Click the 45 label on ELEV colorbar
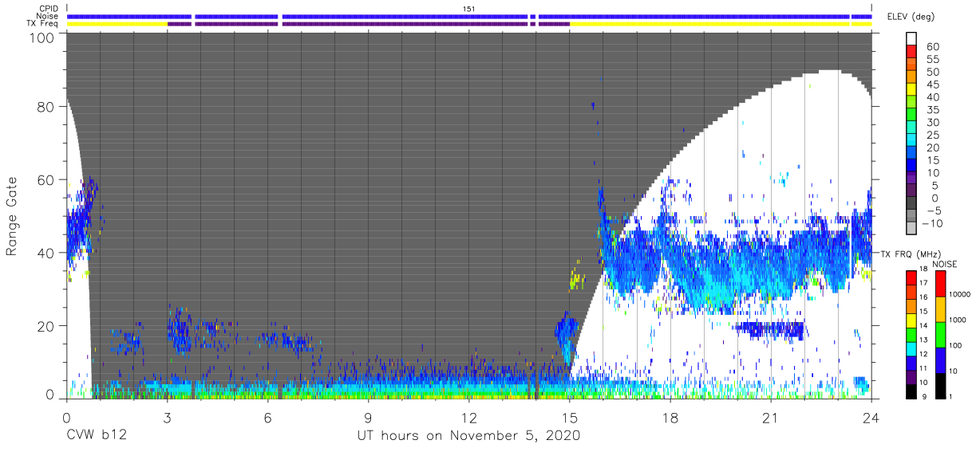The image size is (980, 452). click(933, 85)
